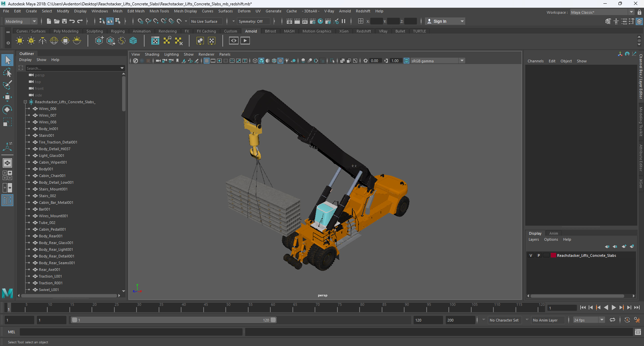The height and width of the screenshot is (346, 644).
Task: Create an Arnold Area Light from shelf
Action: pos(20,41)
